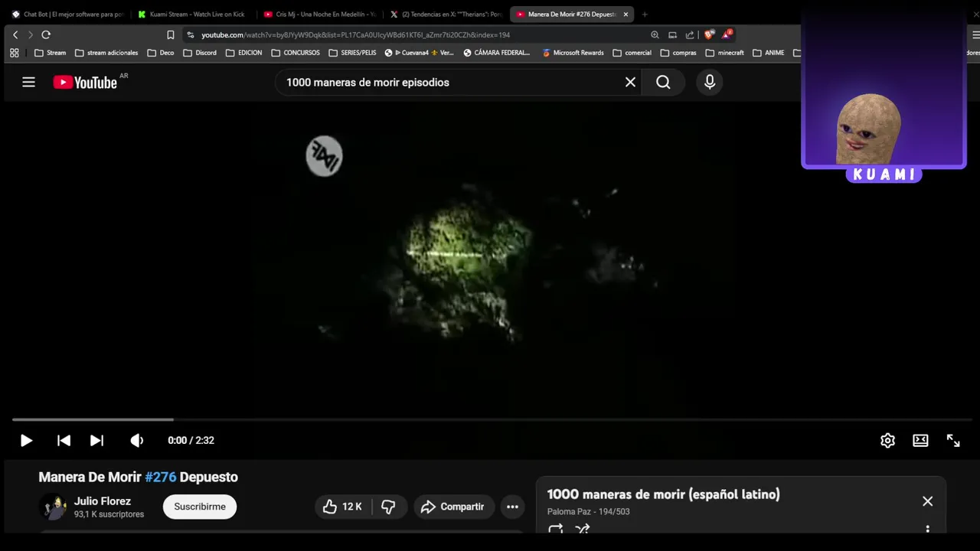Play the video
The height and width of the screenshot is (551, 980).
(26, 440)
